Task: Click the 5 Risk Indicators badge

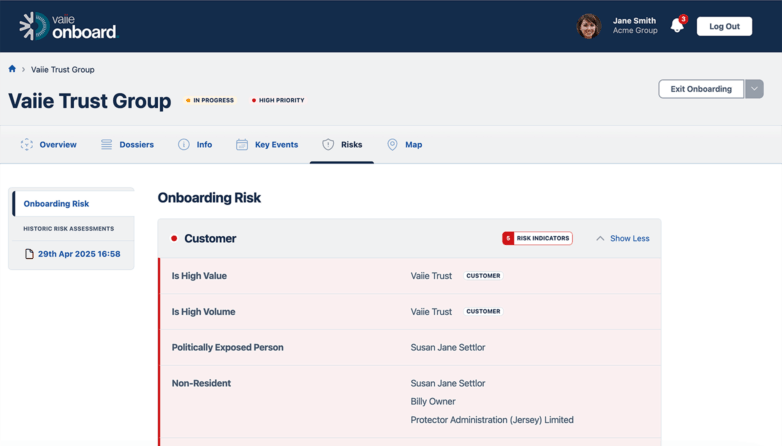Action: pos(537,239)
